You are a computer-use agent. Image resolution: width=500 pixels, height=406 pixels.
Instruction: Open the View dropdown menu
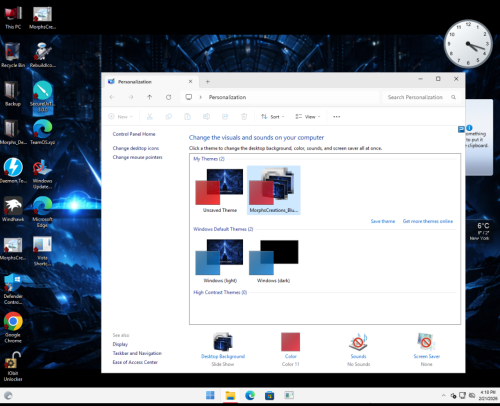(x=308, y=117)
